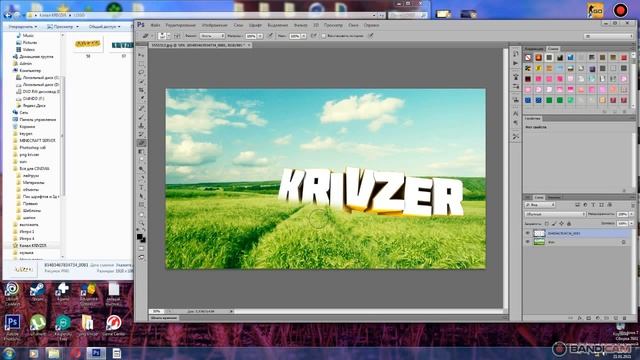This screenshot has width=640, height=360.
Task: Open the Фильтр menu
Action: coord(300,25)
